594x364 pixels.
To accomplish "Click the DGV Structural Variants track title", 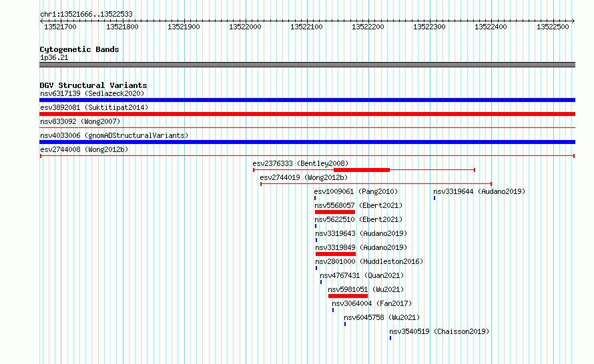I will [x=93, y=85].
